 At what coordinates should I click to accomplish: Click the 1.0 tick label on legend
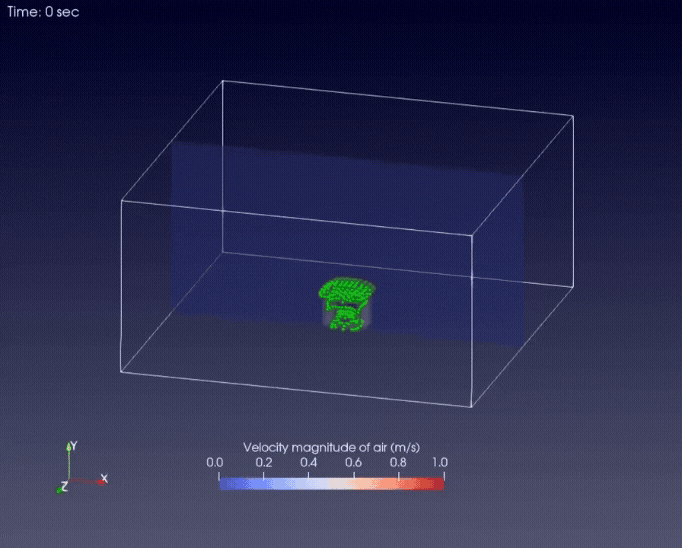[x=439, y=463]
